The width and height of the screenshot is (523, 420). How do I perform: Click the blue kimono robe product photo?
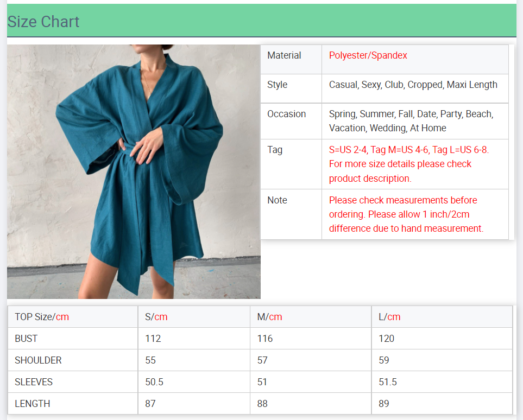[x=134, y=171]
